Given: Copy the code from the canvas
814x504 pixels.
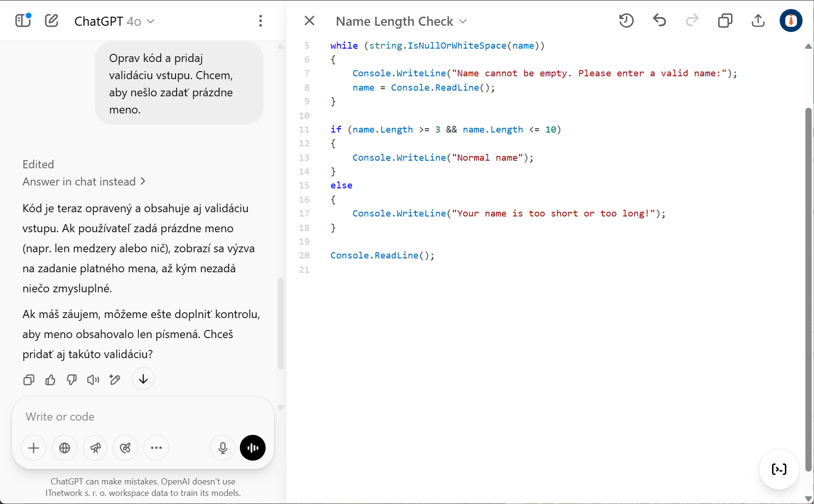Looking at the screenshot, I should [725, 21].
